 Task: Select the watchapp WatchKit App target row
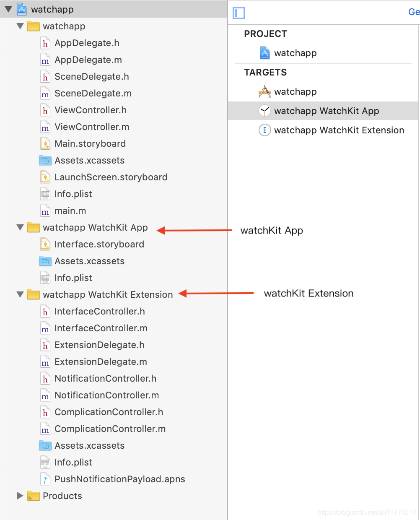[323, 111]
